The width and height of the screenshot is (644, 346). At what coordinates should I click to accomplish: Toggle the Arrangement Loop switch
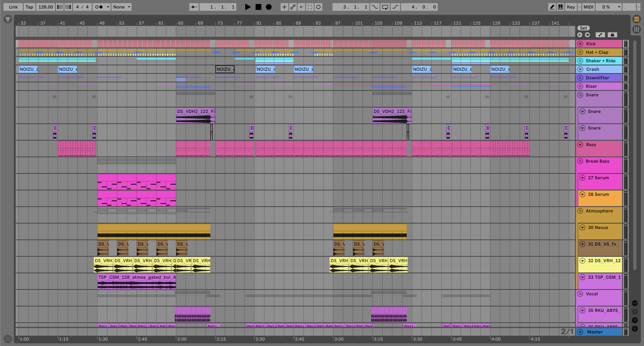point(385,7)
